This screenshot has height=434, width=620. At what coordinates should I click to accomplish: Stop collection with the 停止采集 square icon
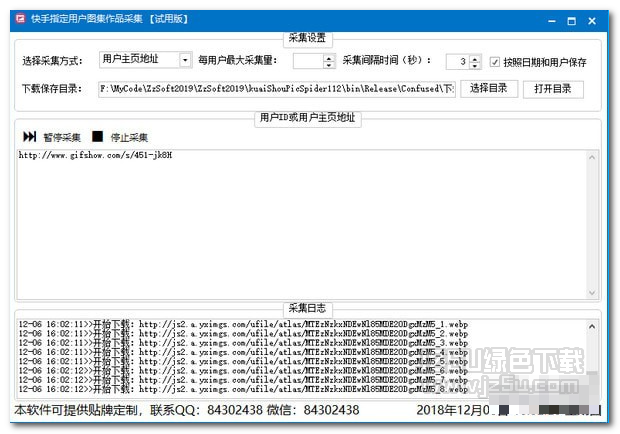point(97,136)
